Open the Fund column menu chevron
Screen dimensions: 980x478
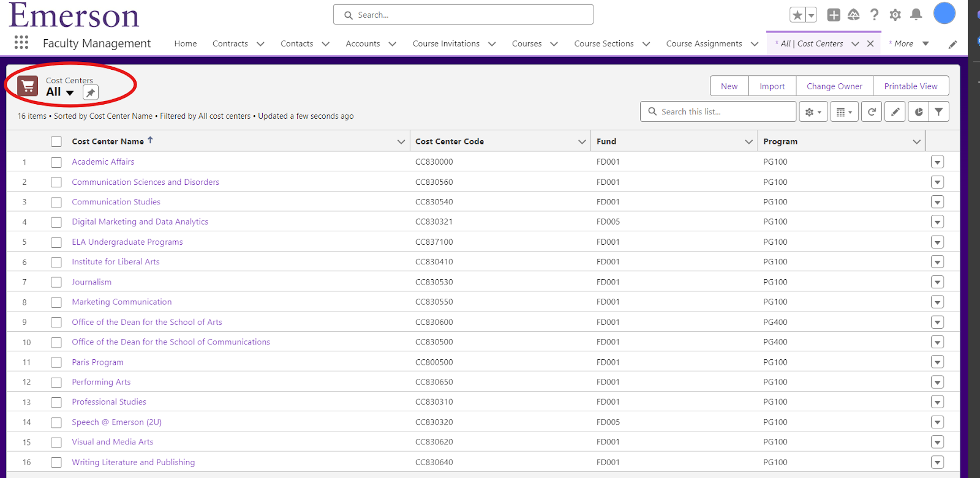click(x=748, y=142)
